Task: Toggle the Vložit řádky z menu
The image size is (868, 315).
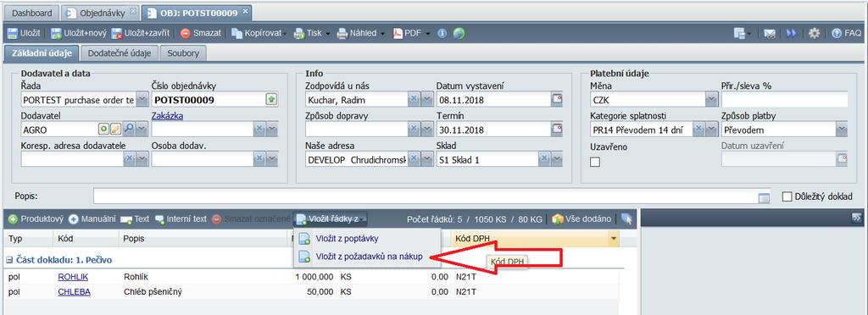Action: pyautogui.click(x=331, y=218)
